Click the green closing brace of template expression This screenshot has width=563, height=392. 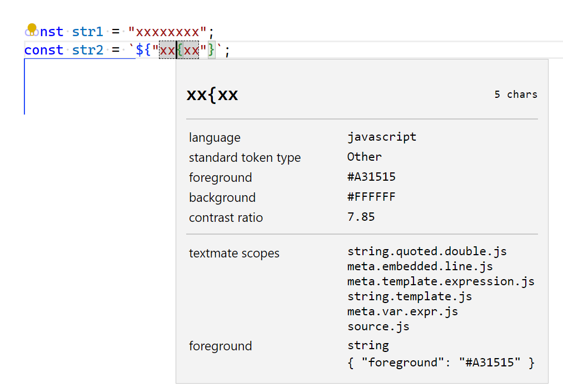tap(211, 50)
